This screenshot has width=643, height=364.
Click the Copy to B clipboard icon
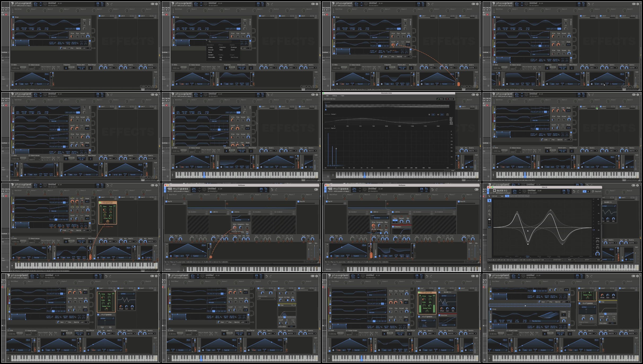pos(593,191)
